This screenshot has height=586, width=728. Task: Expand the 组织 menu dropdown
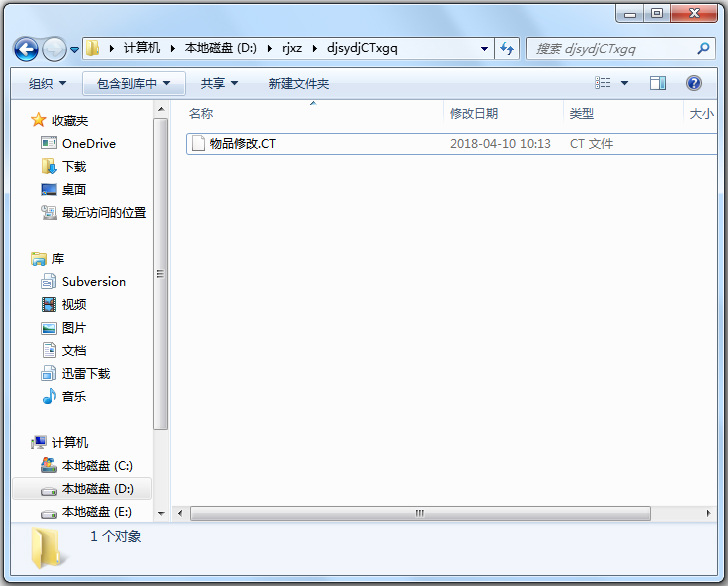coord(47,84)
